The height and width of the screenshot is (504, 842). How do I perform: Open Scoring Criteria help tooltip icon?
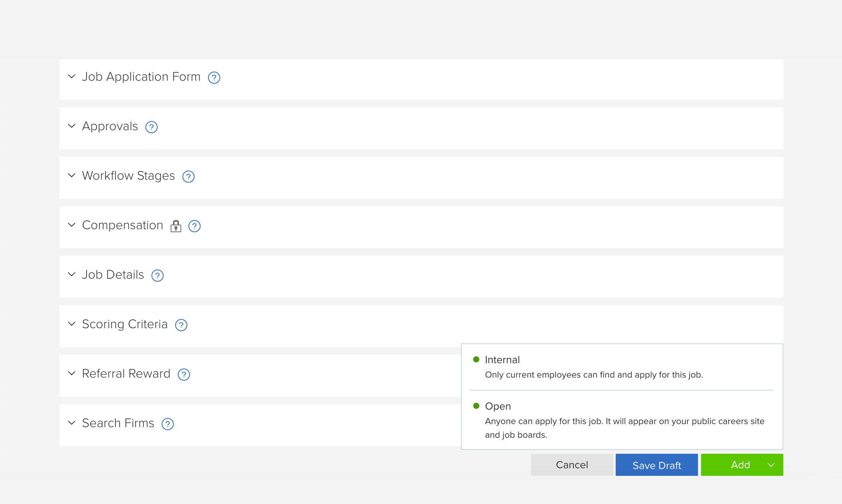[x=181, y=325]
